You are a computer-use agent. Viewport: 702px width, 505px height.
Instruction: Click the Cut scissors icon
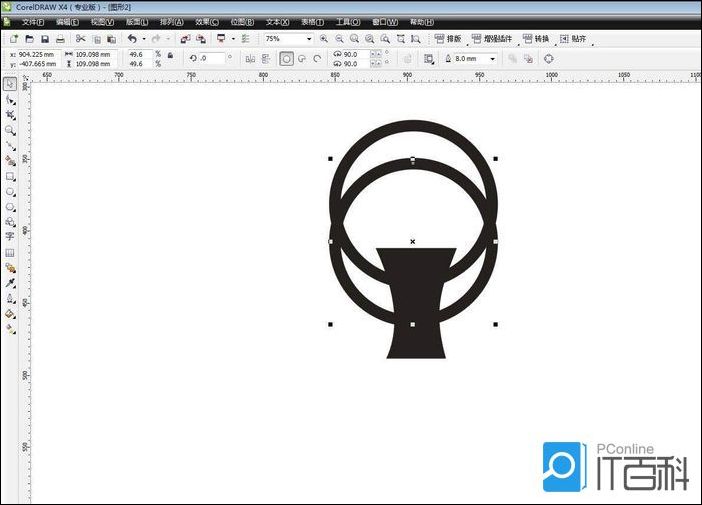click(81, 39)
